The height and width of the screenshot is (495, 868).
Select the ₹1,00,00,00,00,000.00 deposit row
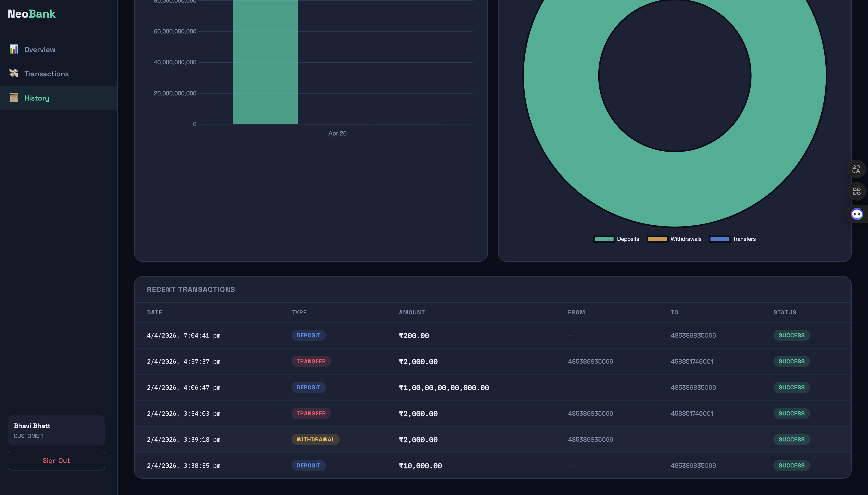click(x=443, y=388)
